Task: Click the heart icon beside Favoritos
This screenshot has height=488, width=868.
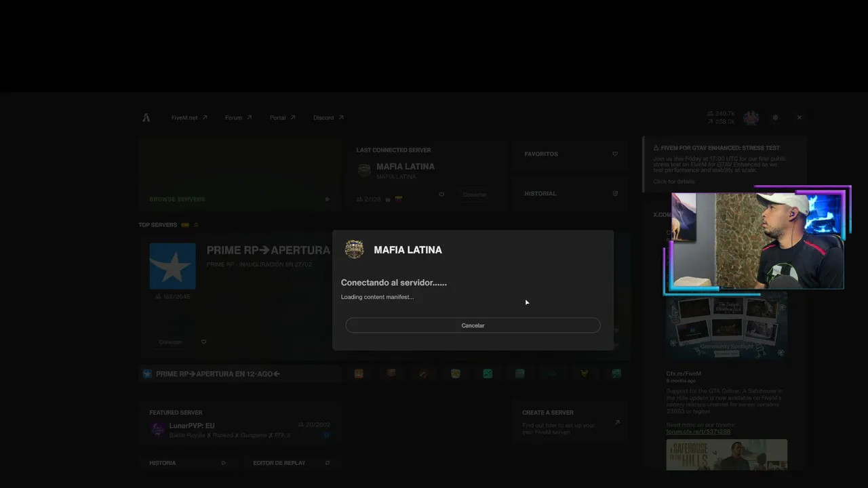Action: (x=615, y=154)
